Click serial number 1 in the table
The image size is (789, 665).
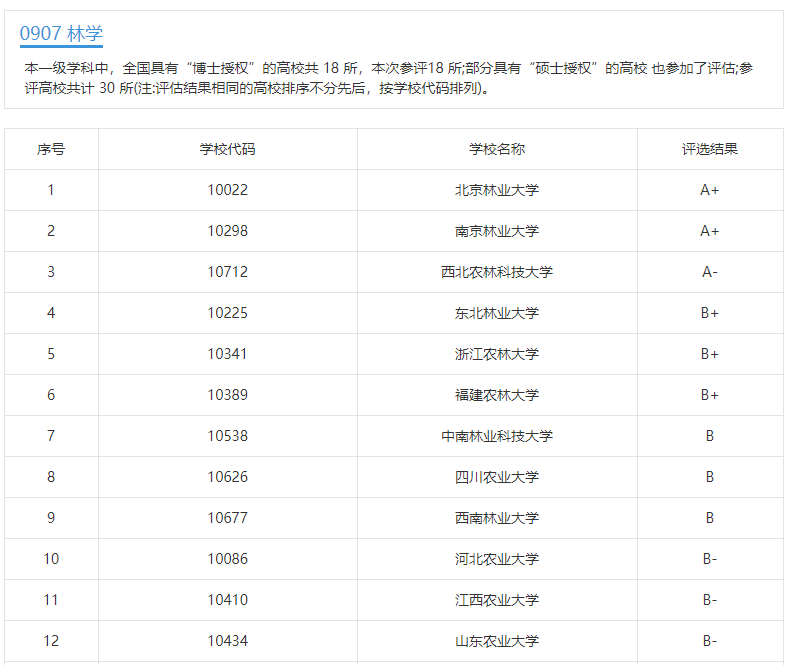coord(51,190)
